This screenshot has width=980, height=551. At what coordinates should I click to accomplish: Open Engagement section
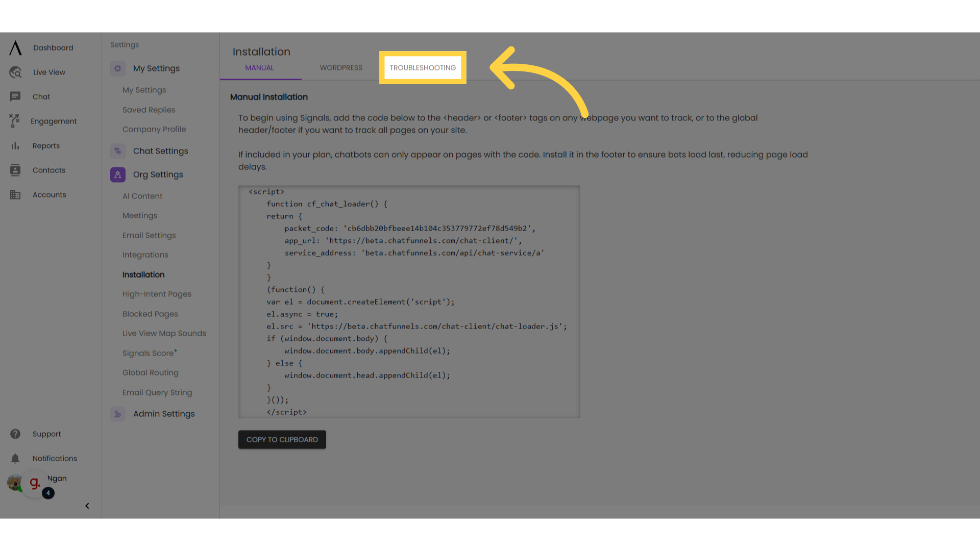tap(54, 121)
